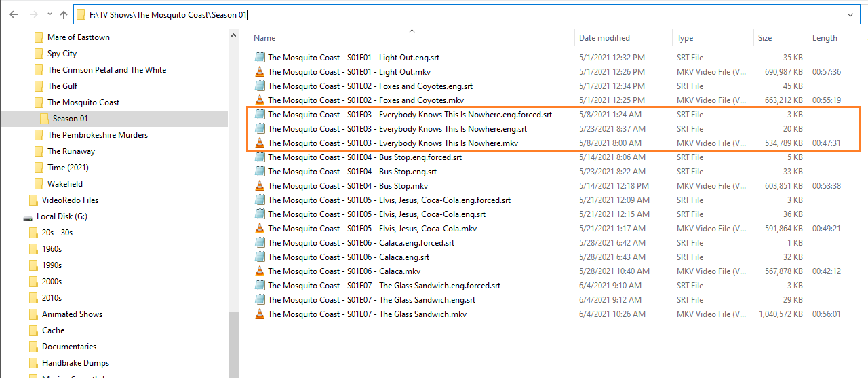The image size is (868, 378).
Task: Click VLC icon for Bus Stop.mkv
Action: point(259,186)
